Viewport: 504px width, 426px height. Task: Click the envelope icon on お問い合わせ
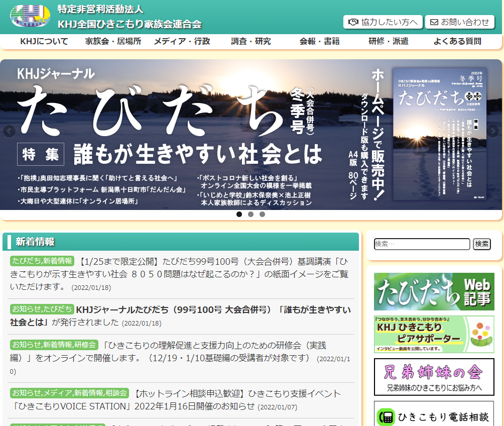point(434,22)
